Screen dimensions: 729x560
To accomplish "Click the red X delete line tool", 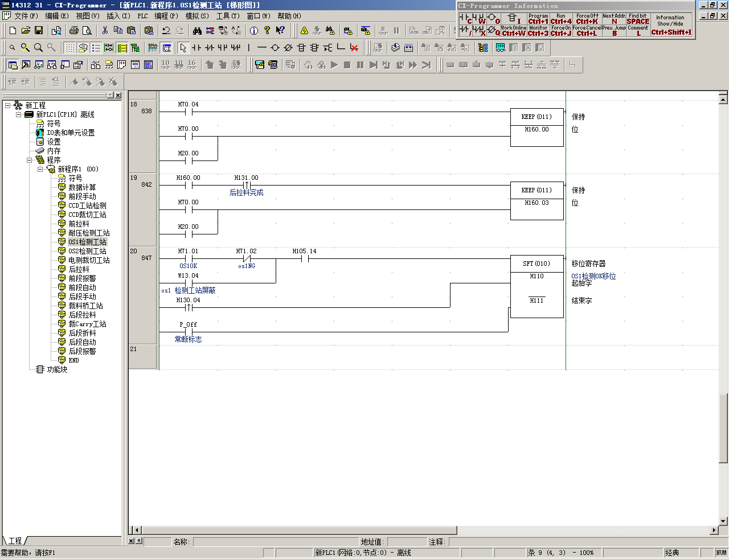I will 354,48.
